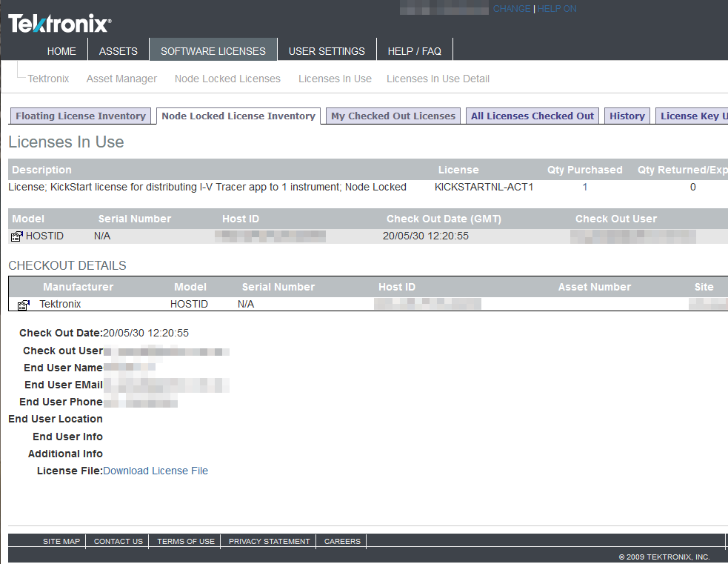
Task: Click the KickStart license description text
Action: 207,187
